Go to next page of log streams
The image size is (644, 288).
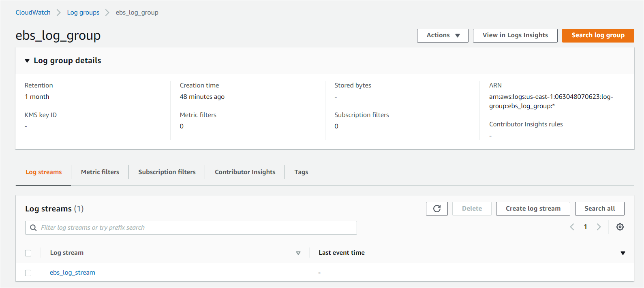click(x=599, y=227)
